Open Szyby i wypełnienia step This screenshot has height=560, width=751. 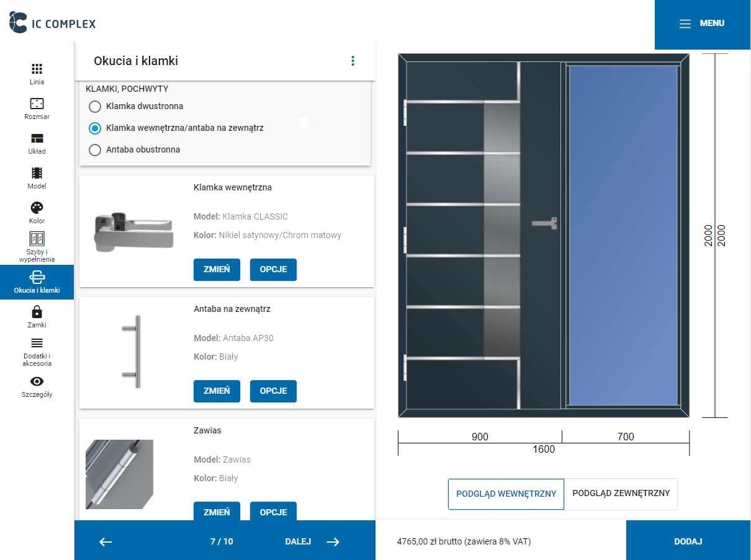click(37, 247)
